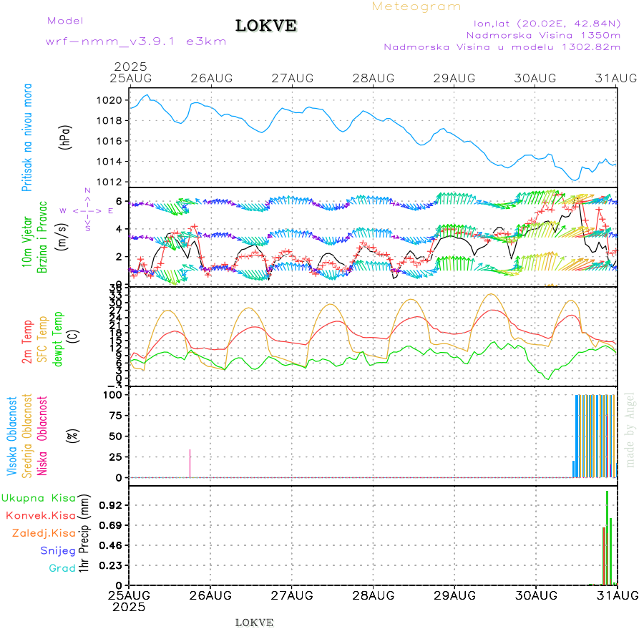
Task: Click the made by Angel watermark
Action: [x=630, y=429]
